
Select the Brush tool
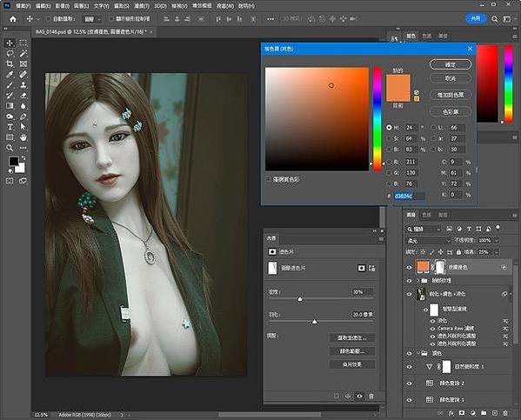tap(10, 85)
